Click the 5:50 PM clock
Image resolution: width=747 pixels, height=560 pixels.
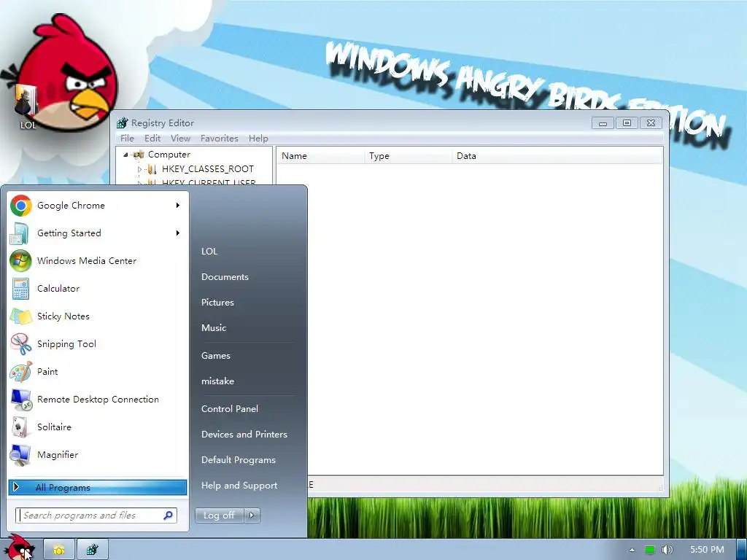[707, 550]
